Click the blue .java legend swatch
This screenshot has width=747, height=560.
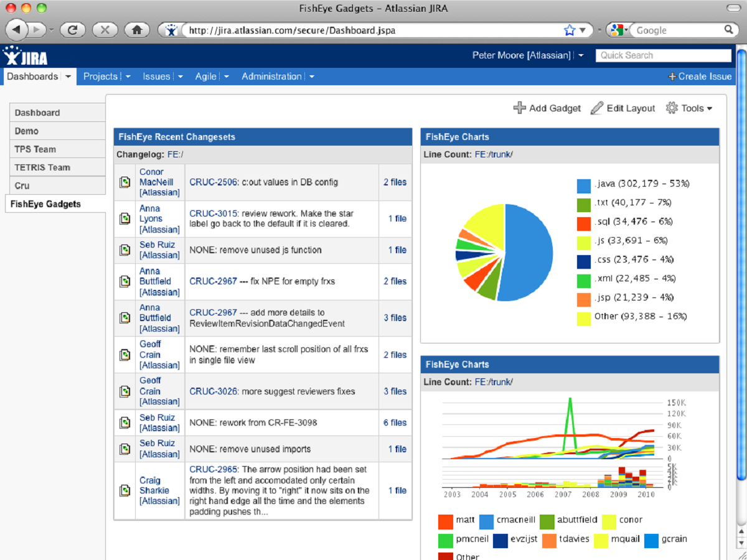click(x=583, y=185)
